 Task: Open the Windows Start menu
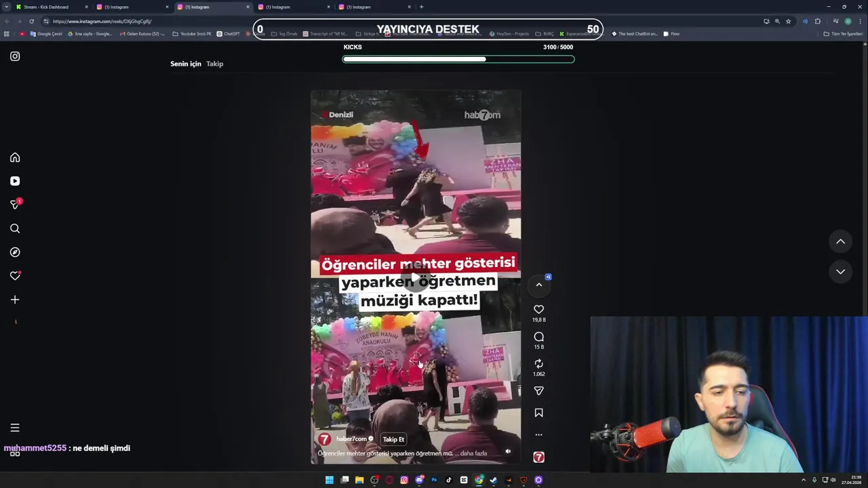(330, 480)
